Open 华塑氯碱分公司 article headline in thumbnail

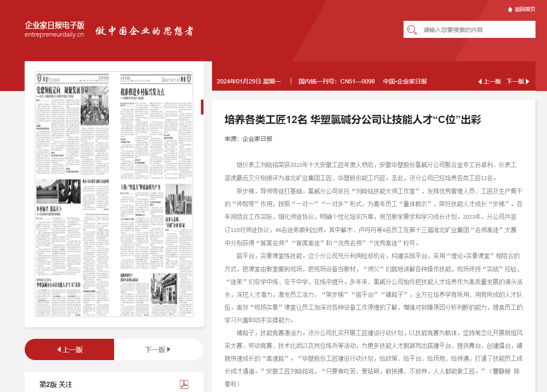[58, 283]
